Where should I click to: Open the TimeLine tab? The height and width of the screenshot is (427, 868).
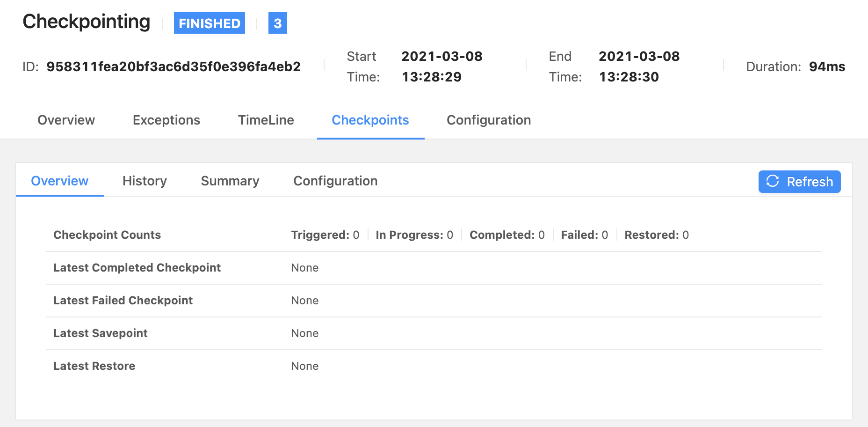click(266, 120)
